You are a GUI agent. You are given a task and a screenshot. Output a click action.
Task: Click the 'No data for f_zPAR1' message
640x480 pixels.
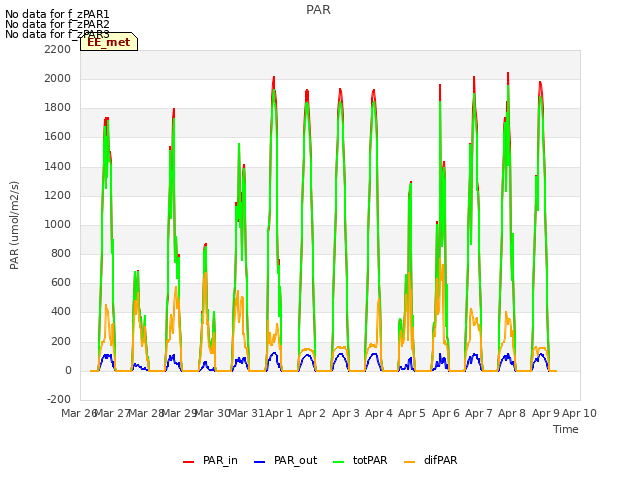(x=57, y=14)
